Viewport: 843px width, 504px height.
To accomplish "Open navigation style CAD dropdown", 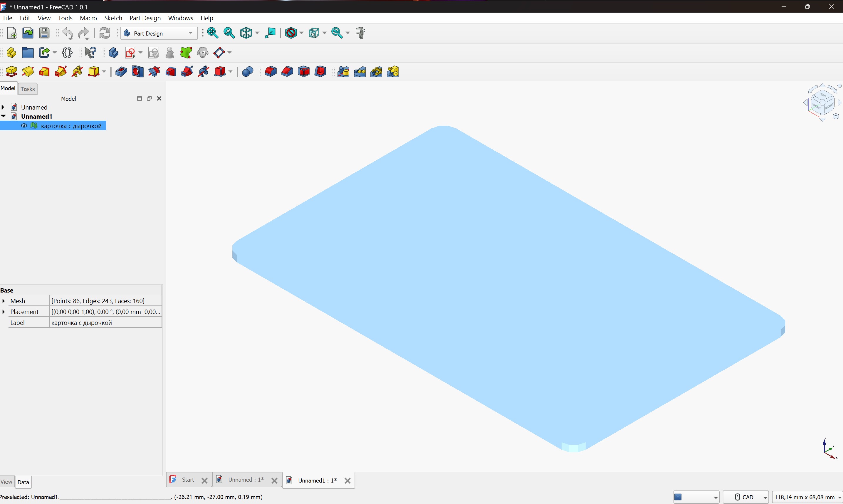I will [x=746, y=497].
